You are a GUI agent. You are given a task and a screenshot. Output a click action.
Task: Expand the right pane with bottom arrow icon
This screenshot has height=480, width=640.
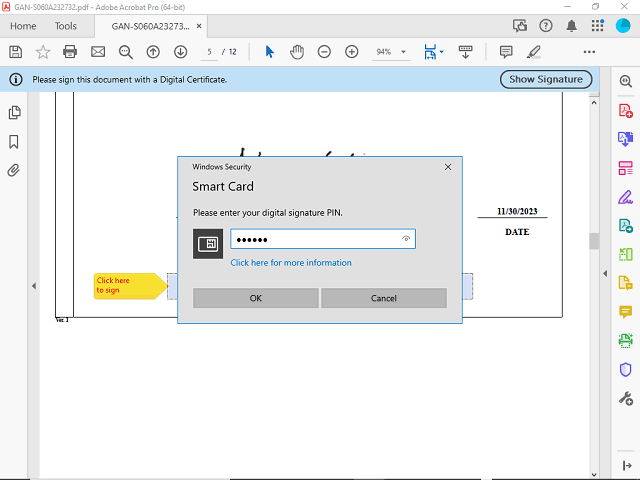click(627, 465)
